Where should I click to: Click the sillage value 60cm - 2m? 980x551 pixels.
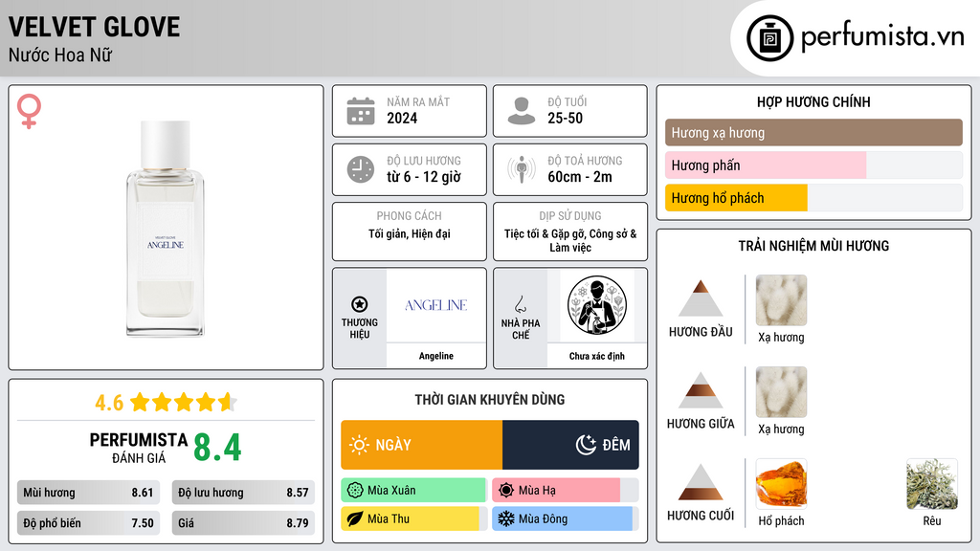(x=580, y=177)
